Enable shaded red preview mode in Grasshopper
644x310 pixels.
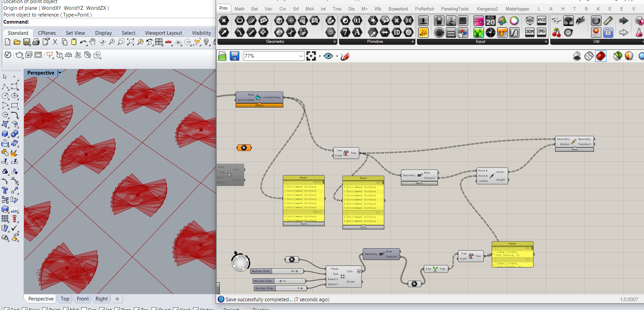click(x=601, y=56)
